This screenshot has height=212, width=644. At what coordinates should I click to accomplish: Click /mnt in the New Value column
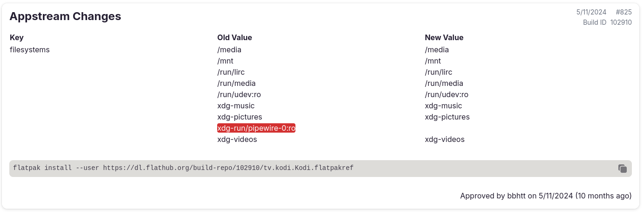[433, 61]
